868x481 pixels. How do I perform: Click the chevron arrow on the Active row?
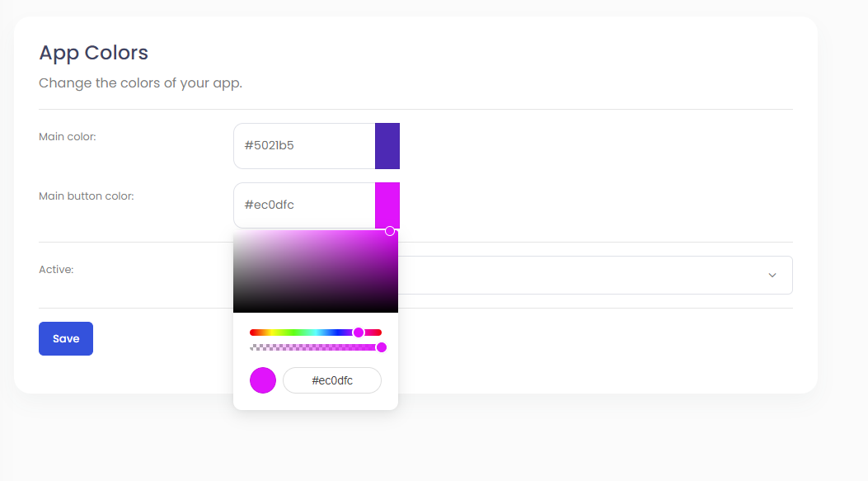[x=772, y=275]
